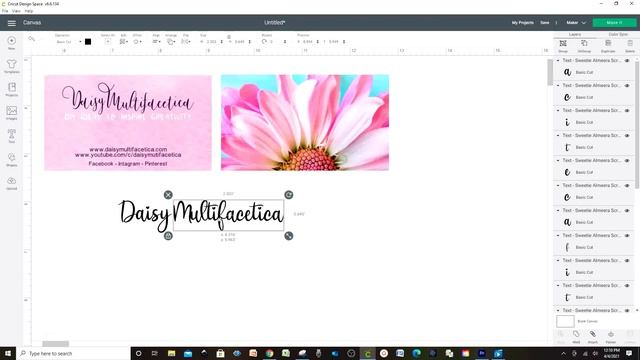This screenshot has width=640, height=360.
Task: Click the Rotate value stepper arrows
Action: (285, 42)
